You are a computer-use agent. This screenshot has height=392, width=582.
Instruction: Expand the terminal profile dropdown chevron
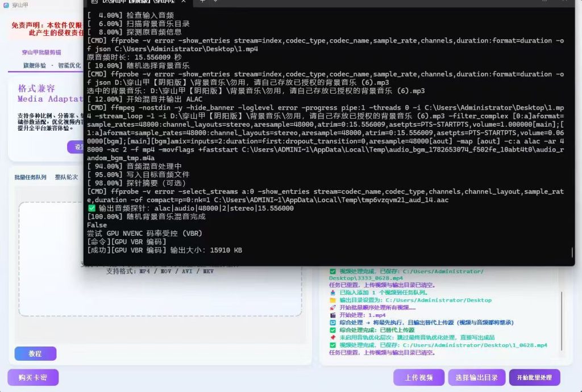(215, 2)
